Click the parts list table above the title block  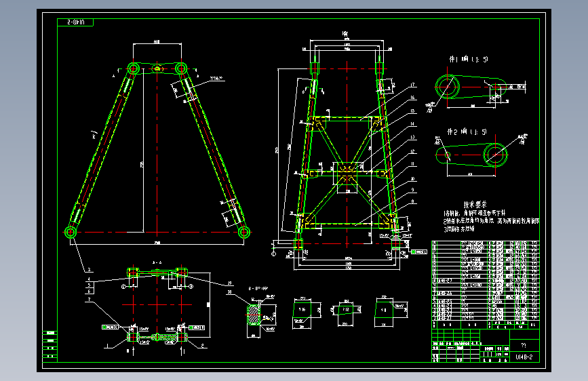[x=486, y=285]
